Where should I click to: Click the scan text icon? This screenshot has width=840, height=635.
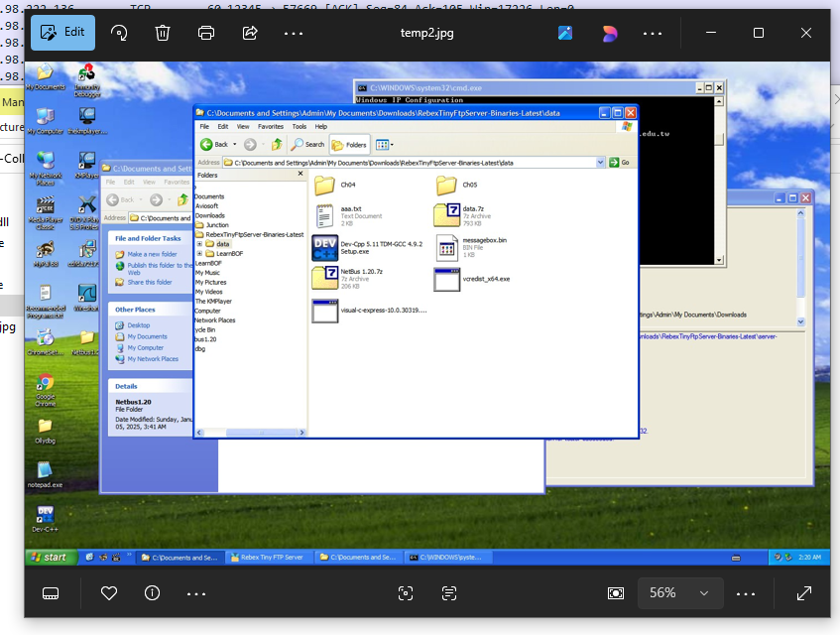click(449, 593)
